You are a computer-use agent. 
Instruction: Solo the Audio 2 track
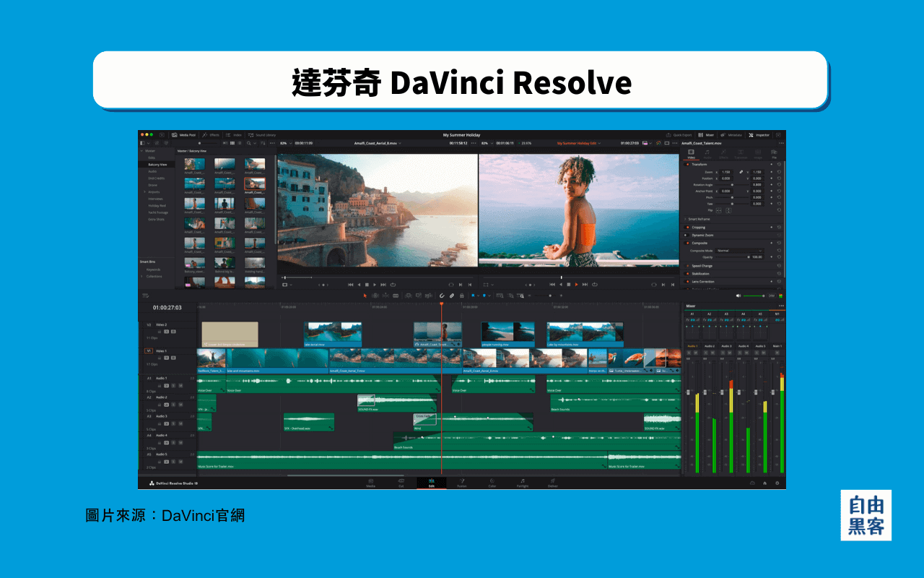173,405
